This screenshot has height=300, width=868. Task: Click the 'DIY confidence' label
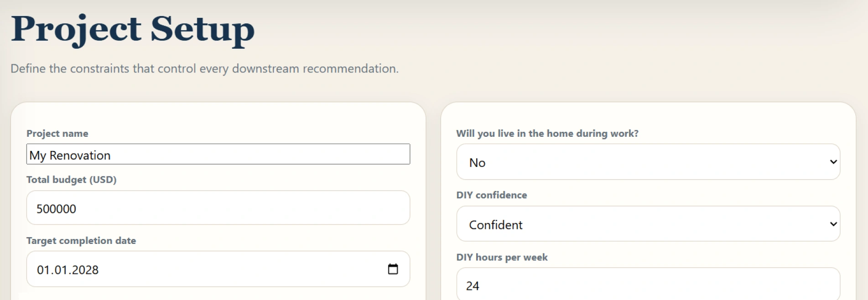point(492,195)
